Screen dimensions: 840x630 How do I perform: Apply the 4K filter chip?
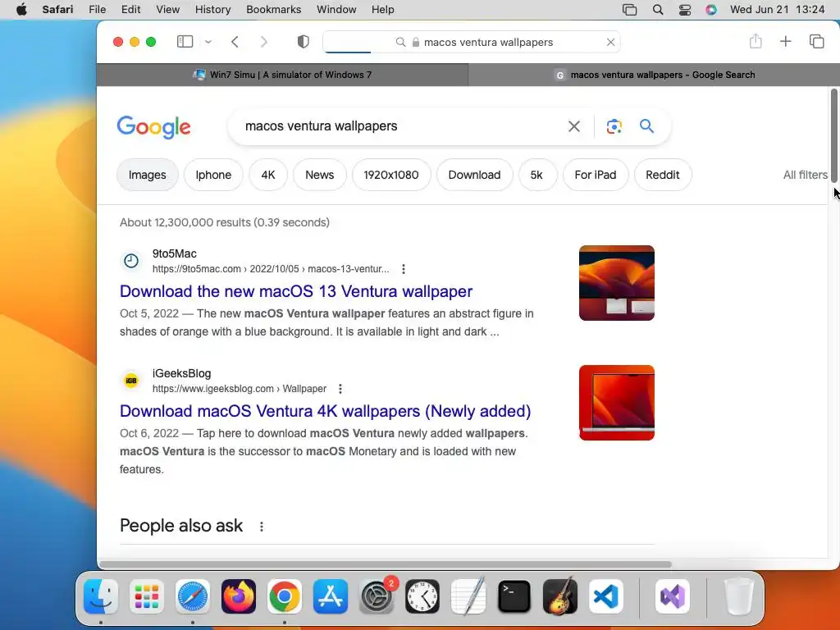[x=268, y=175]
